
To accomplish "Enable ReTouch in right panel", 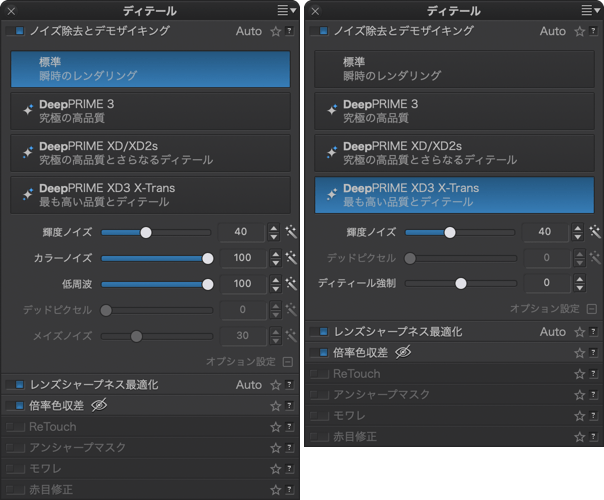I will (319, 374).
